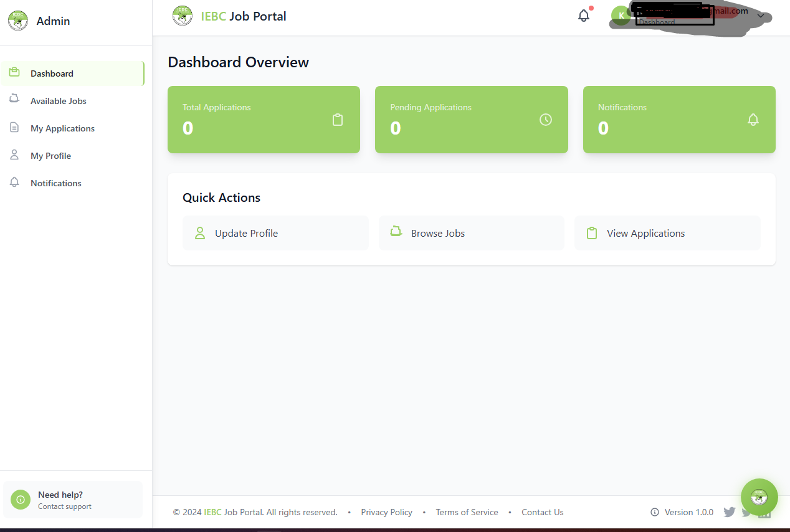Click the IEBC logo beside Job Portal title
This screenshot has width=790, height=532.
183,16
